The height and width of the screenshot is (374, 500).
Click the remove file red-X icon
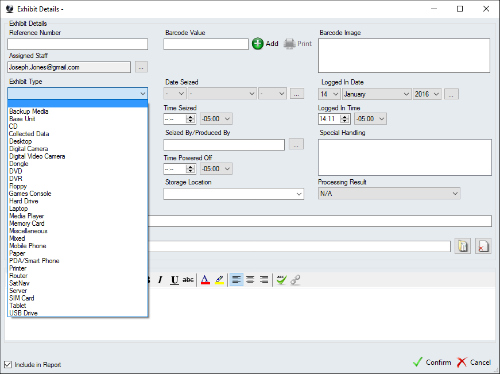tap(483, 246)
